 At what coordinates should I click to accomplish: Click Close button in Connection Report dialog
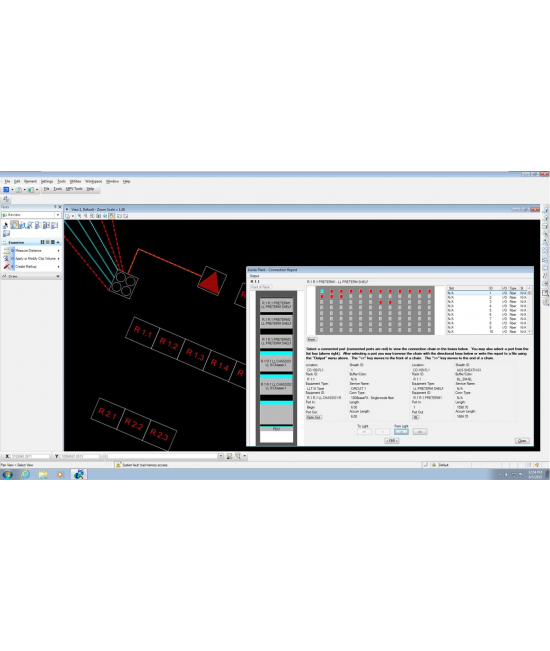522,441
